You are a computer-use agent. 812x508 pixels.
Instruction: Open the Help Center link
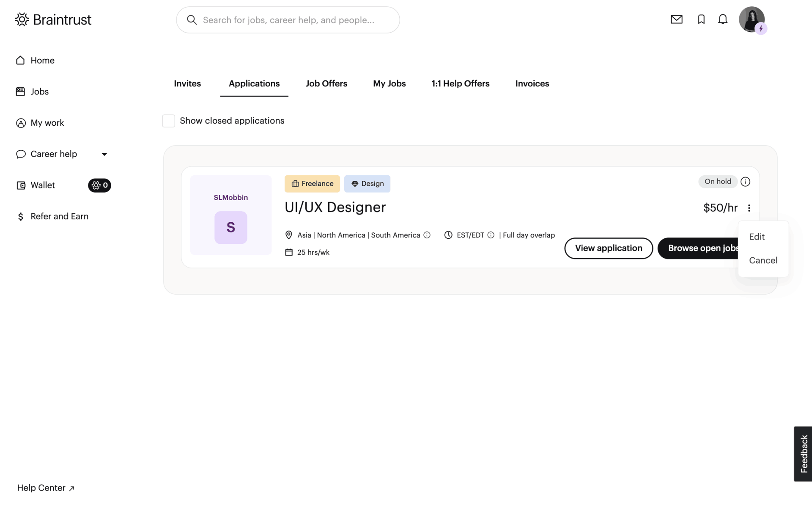(x=46, y=488)
